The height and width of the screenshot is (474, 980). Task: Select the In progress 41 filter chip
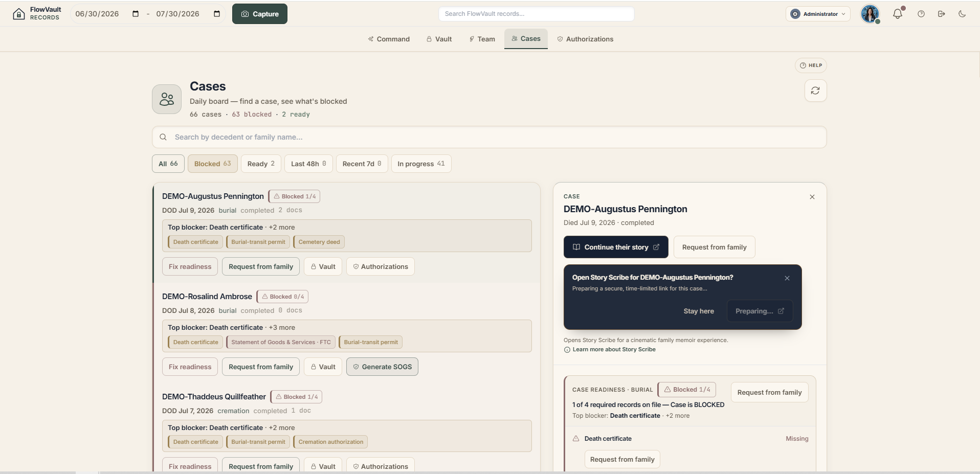(x=421, y=164)
